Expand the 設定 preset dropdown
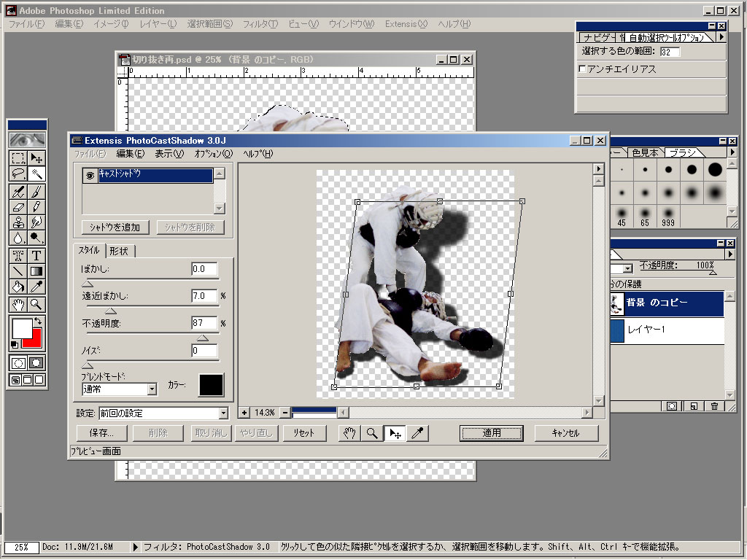 click(x=223, y=413)
